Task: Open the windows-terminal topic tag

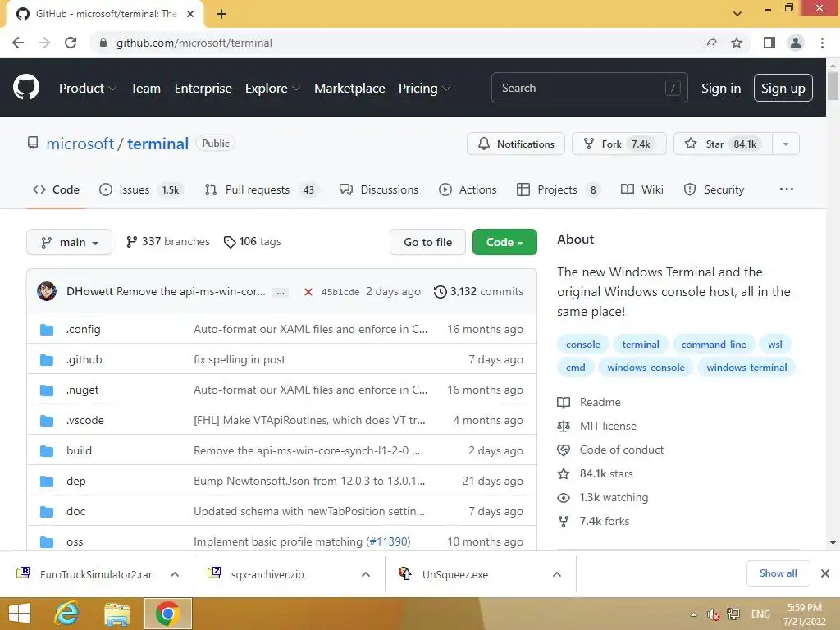Action: pyautogui.click(x=746, y=367)
